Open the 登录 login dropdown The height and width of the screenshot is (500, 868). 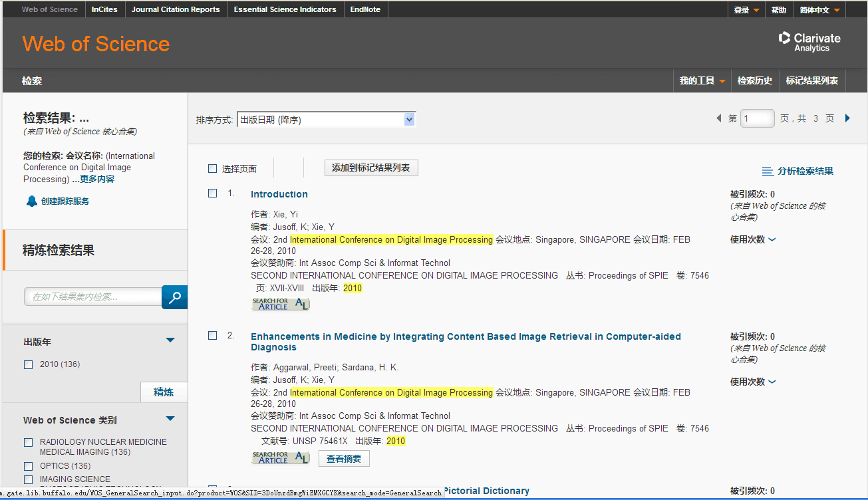click(746, 10)
